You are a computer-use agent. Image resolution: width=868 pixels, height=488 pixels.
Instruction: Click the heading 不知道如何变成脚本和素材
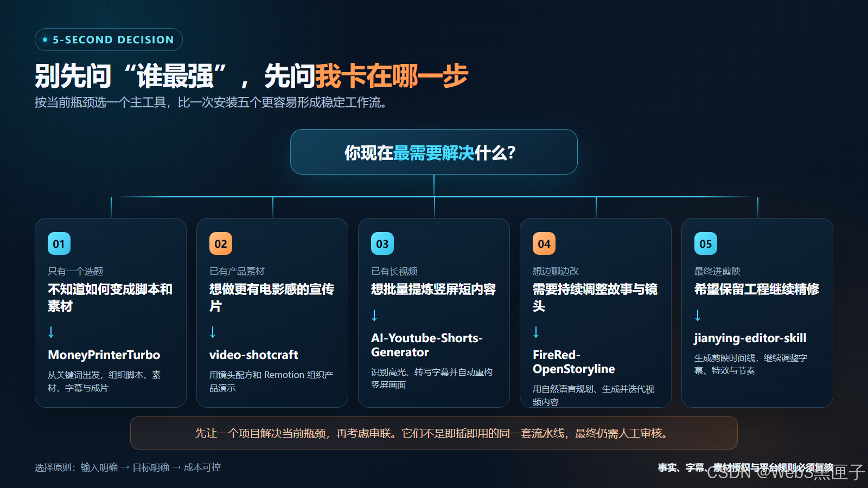tap(110, 298)
